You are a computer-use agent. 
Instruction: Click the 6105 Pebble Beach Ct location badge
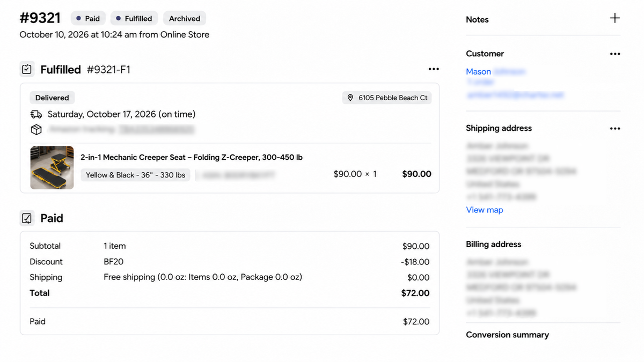(387, 98)
